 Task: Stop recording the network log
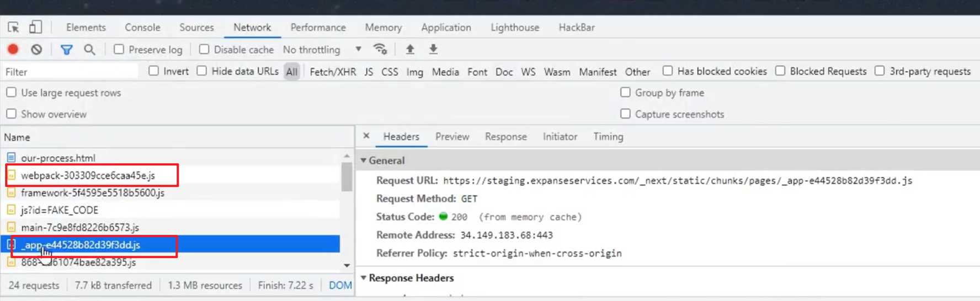point(13,50)
